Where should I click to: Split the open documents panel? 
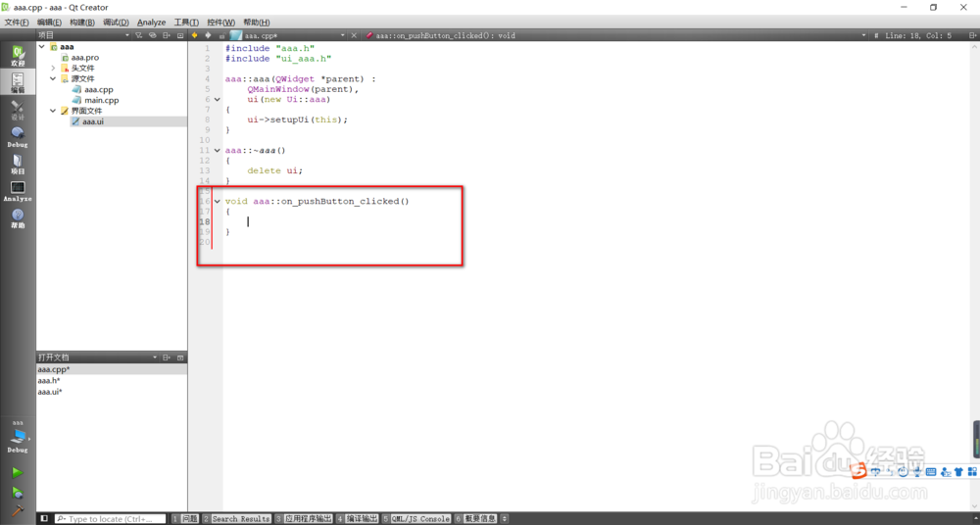pyautogui.click(x=167, y=358)
